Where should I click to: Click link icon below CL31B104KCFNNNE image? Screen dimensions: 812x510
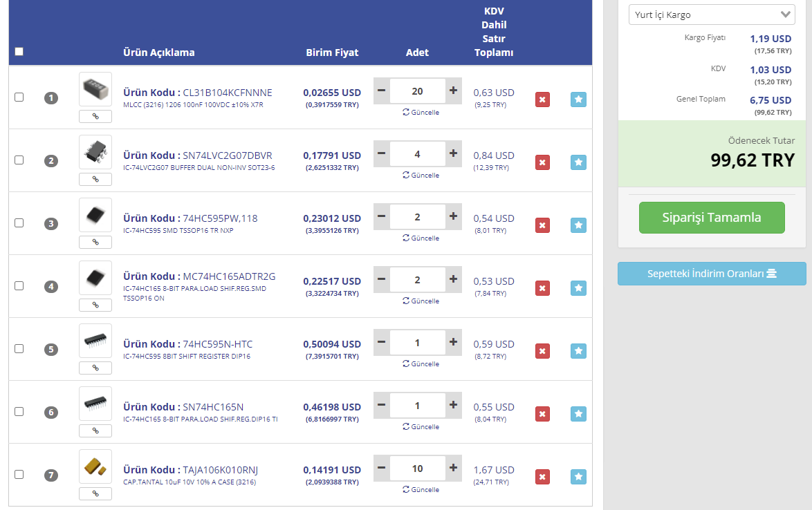pyautogui.click(x=95, y=116)
